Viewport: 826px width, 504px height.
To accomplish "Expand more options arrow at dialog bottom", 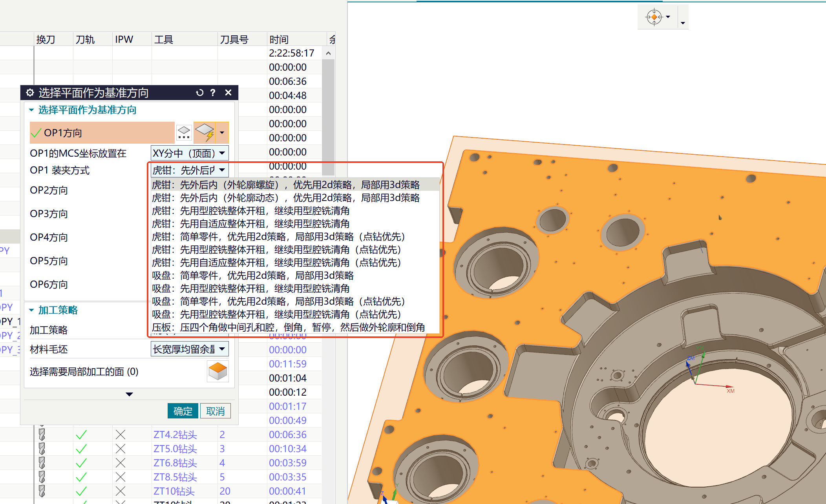I will coord(129,394).
